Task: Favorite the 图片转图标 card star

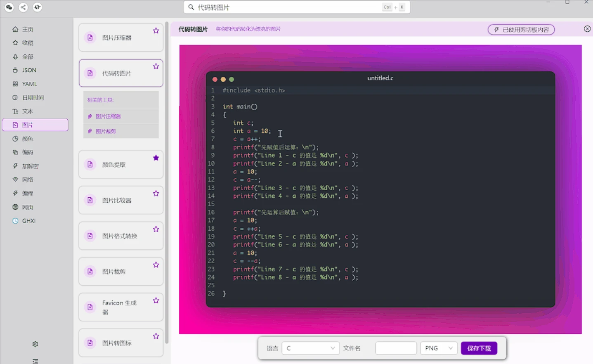Action: [156, 336]
